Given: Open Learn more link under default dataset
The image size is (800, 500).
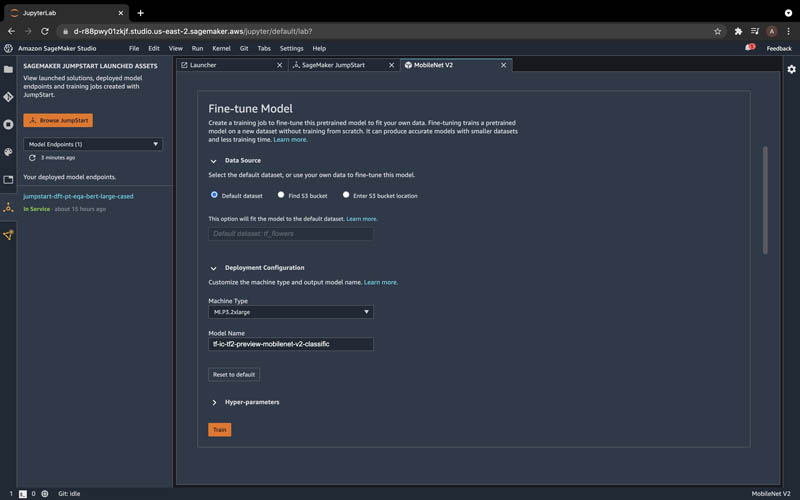Looking at the screenshot, I should point(362,219).
